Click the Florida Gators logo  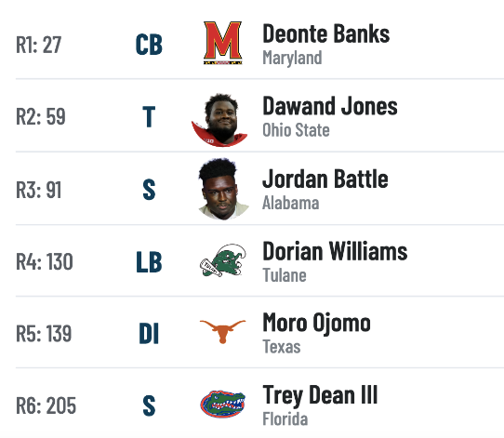tap(223, 404)
